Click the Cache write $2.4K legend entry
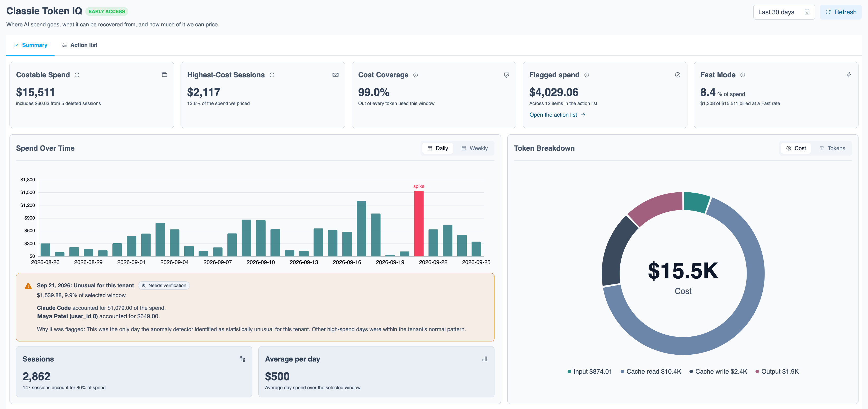 pyautogui.click(x=718, y=372)
